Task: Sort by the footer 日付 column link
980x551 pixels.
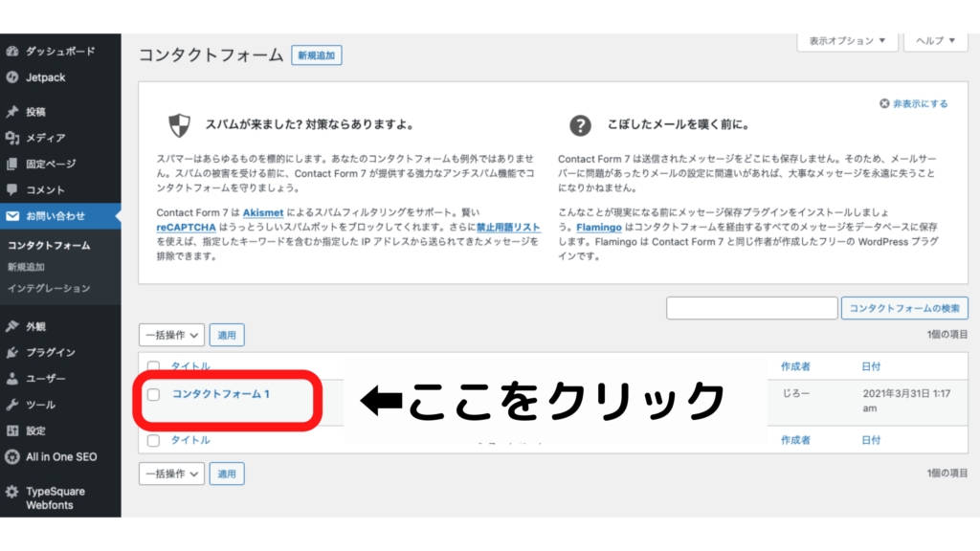Action: [x=871, y=440]
